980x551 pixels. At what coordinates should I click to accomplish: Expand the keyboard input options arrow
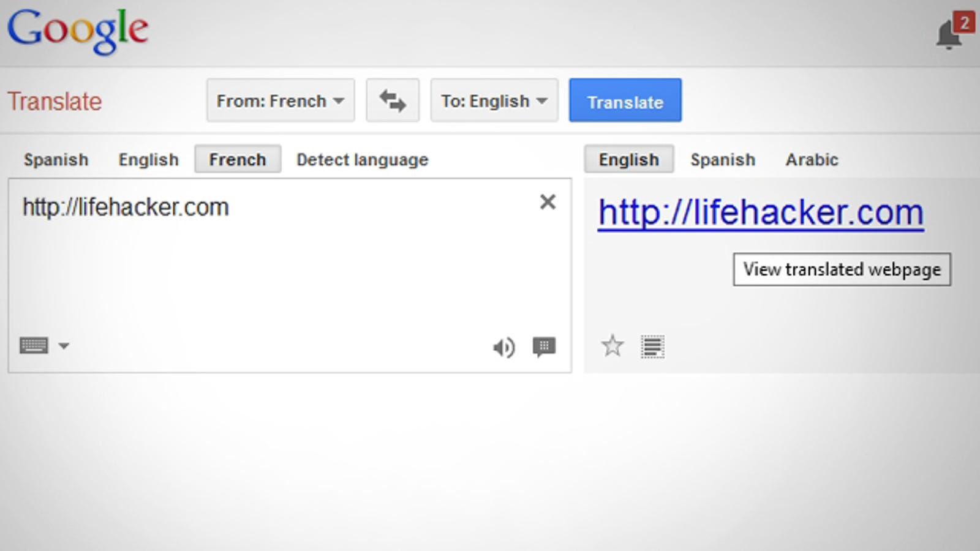pyautogui.click(x=64, y=346)
